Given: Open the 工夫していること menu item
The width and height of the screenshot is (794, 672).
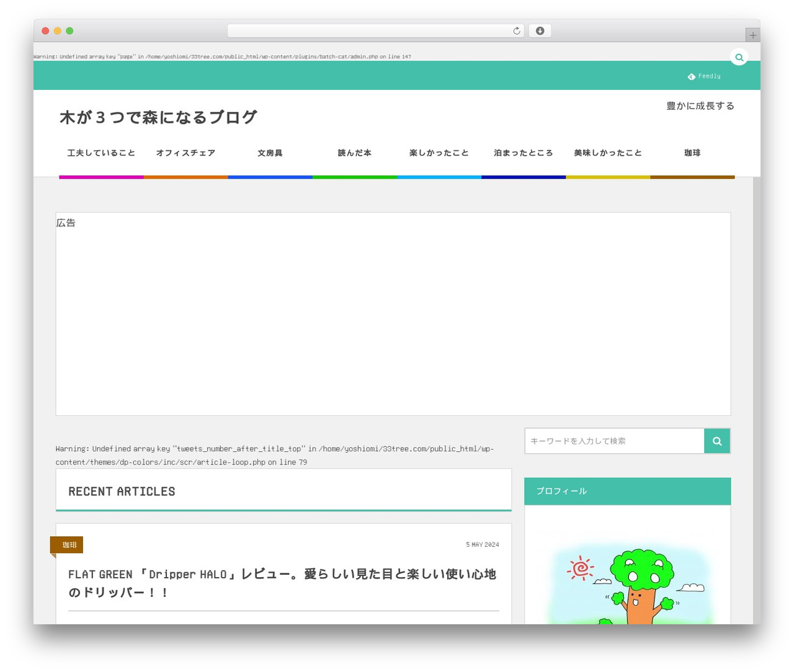Looking at the screenshot, I should point(101,153).
